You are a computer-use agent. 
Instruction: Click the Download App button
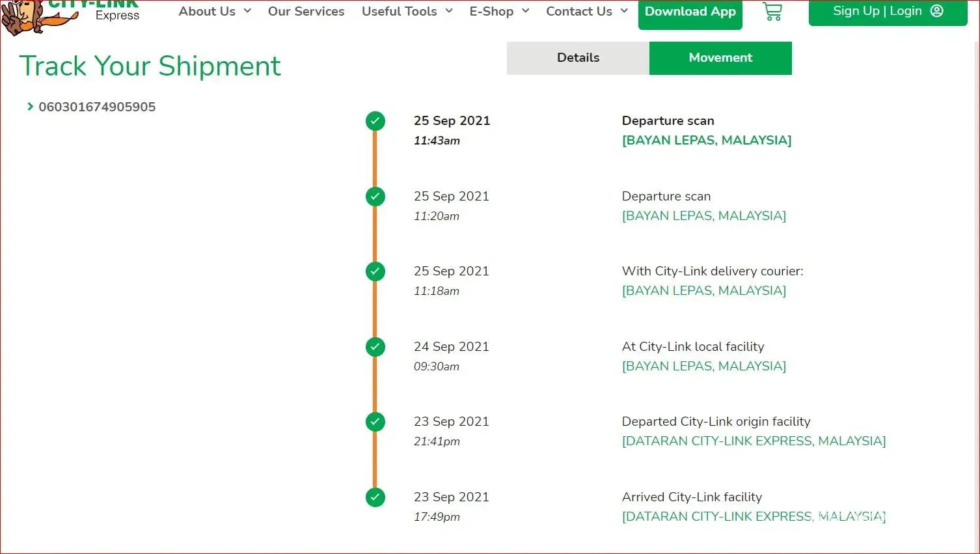point(690,12)
